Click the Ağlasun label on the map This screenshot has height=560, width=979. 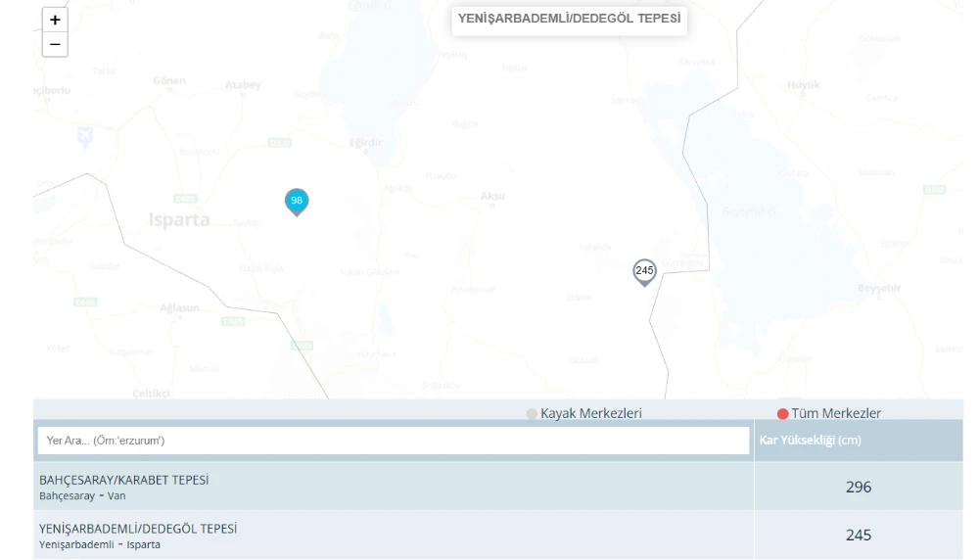tap(179, 307)
